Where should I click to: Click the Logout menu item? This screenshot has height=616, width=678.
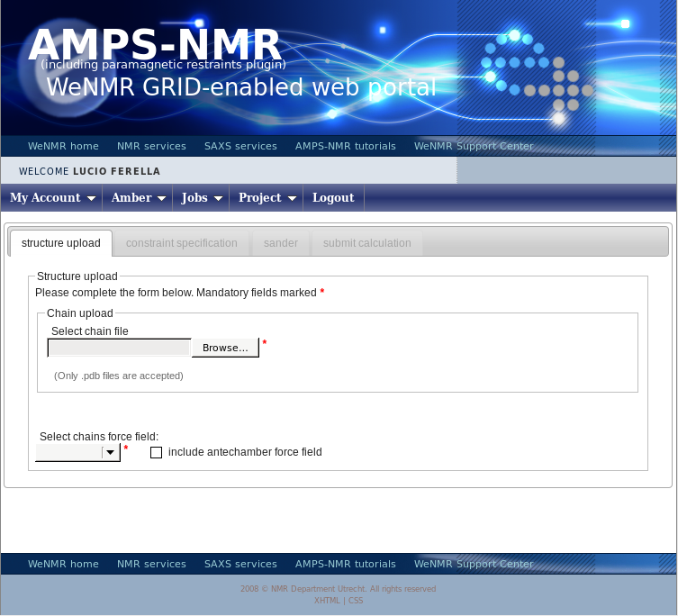333,198
